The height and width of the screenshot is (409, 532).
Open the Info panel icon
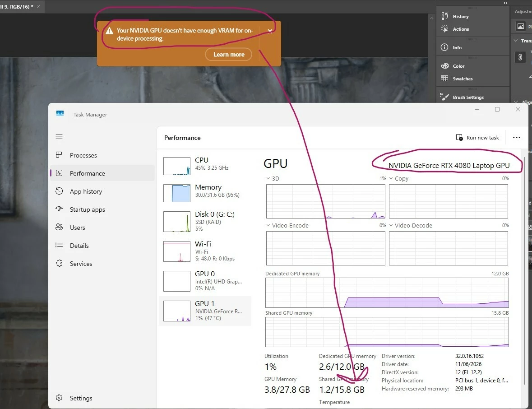pyautogui.click(x=444, y=47)
